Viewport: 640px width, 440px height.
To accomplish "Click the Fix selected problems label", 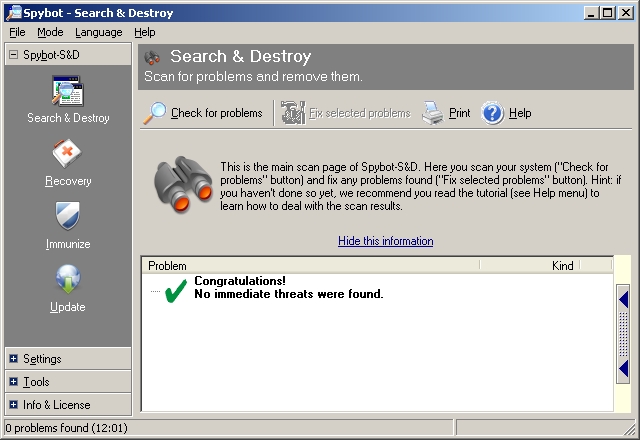I will point(360,113).
